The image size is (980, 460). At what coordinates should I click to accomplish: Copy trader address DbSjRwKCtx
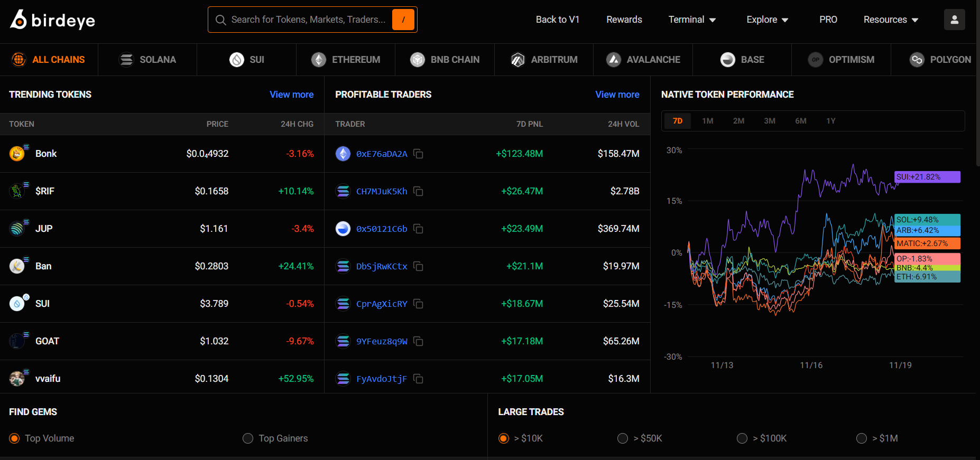pos(418,266)
